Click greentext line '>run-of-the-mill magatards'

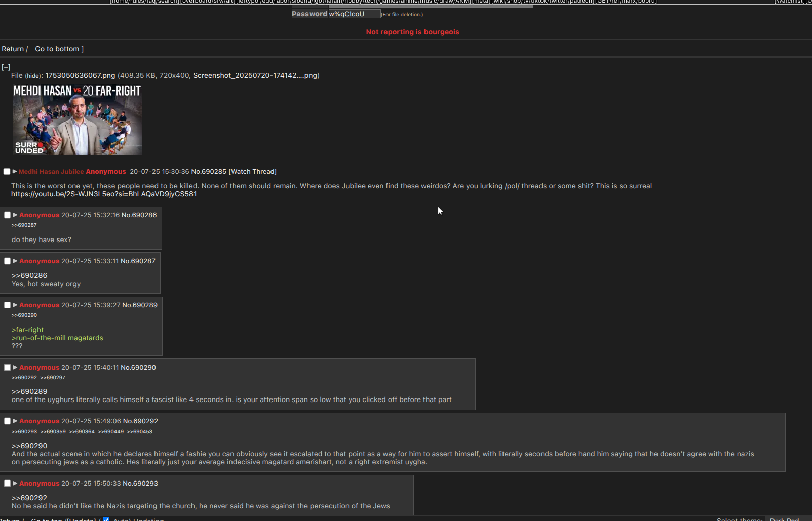pyautogui.click(x=57, y=338)
